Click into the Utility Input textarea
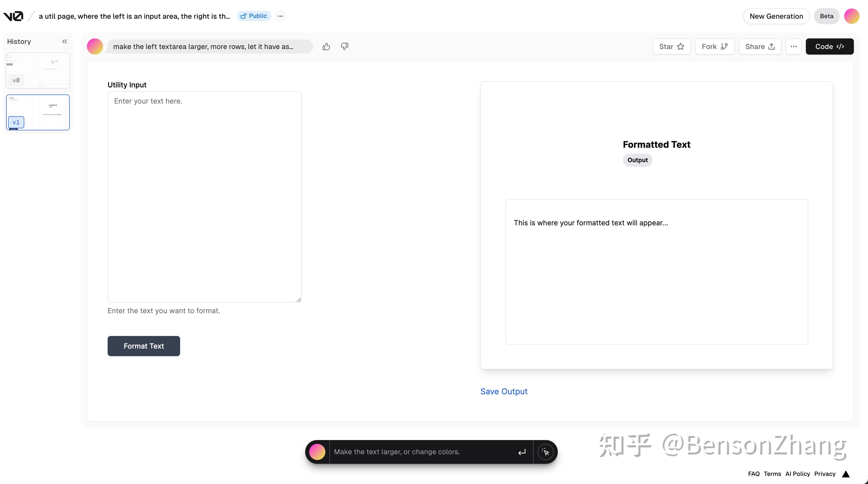Image resolution: width=868 pixels, height=484 pixels. 204,197
